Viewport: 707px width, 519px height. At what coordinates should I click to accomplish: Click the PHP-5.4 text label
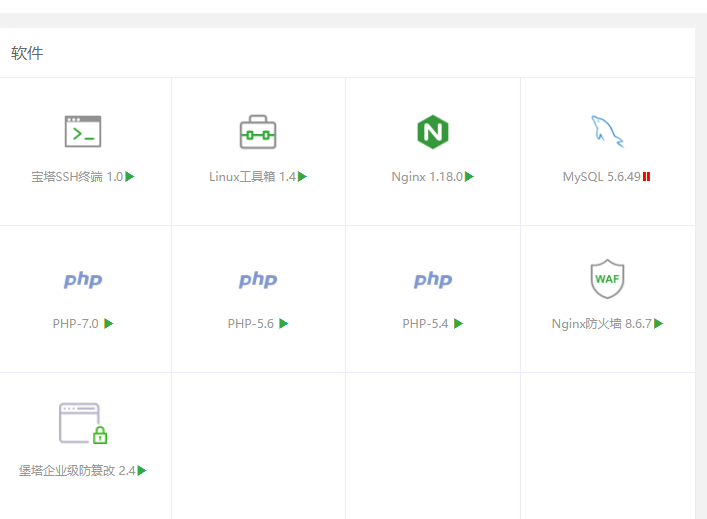pyautogui.click(x=426, y=324)
